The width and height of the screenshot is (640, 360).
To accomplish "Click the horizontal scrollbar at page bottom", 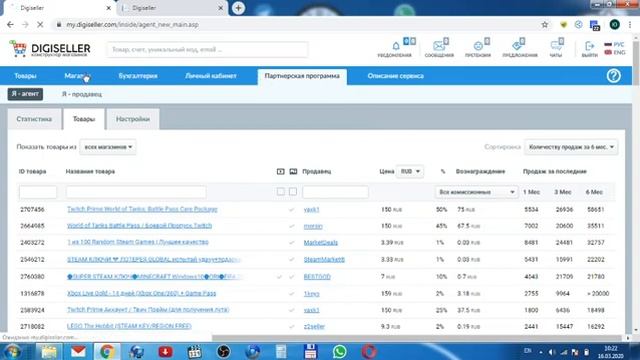I will [418, 338].
